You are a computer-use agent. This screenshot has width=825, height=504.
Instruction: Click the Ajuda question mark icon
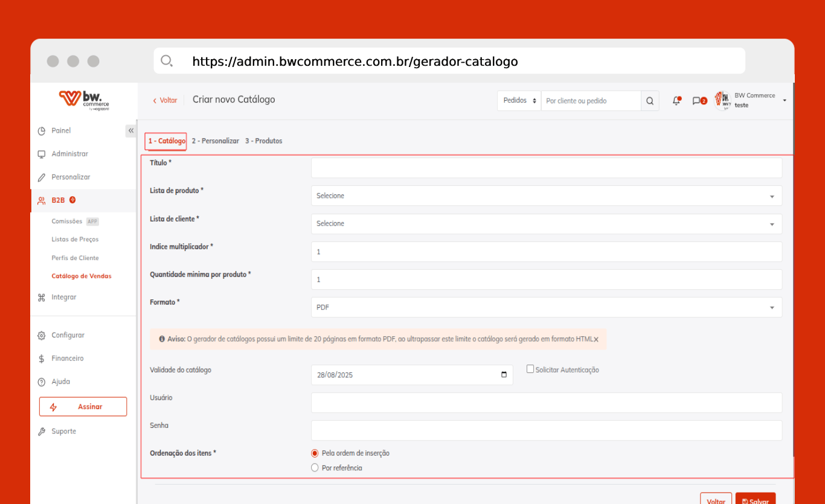(42, 382)
